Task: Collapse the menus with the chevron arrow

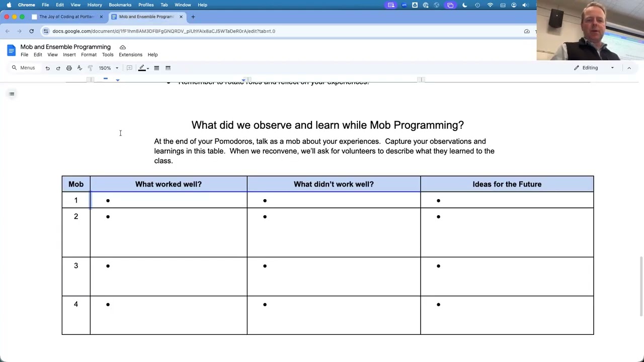Action: [x=629, y=68]
